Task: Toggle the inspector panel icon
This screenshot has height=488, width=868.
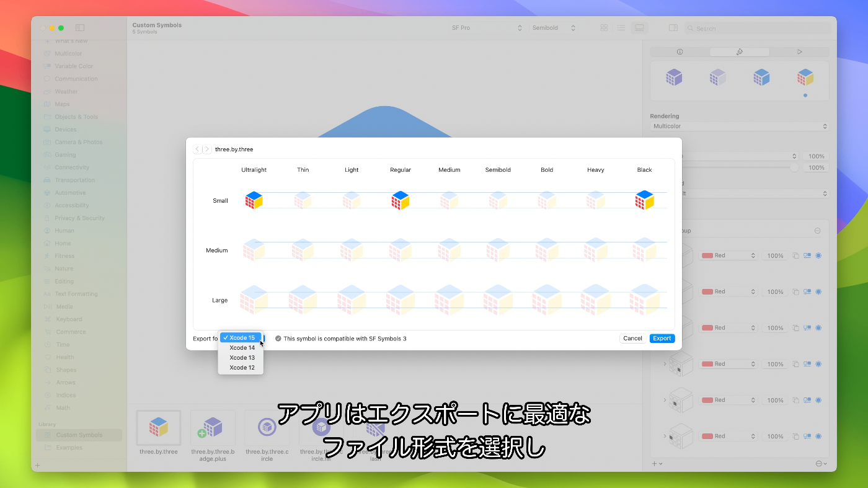Action: tap(673, 28)
